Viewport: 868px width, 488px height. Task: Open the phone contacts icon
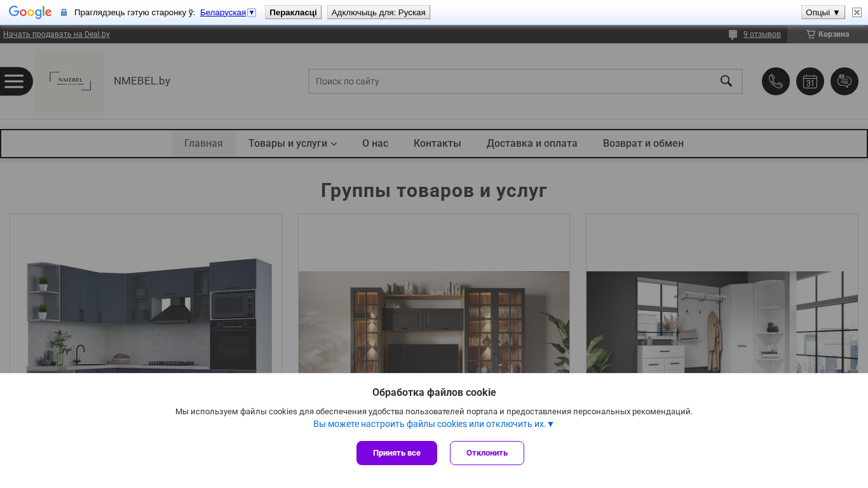[776, 81]
